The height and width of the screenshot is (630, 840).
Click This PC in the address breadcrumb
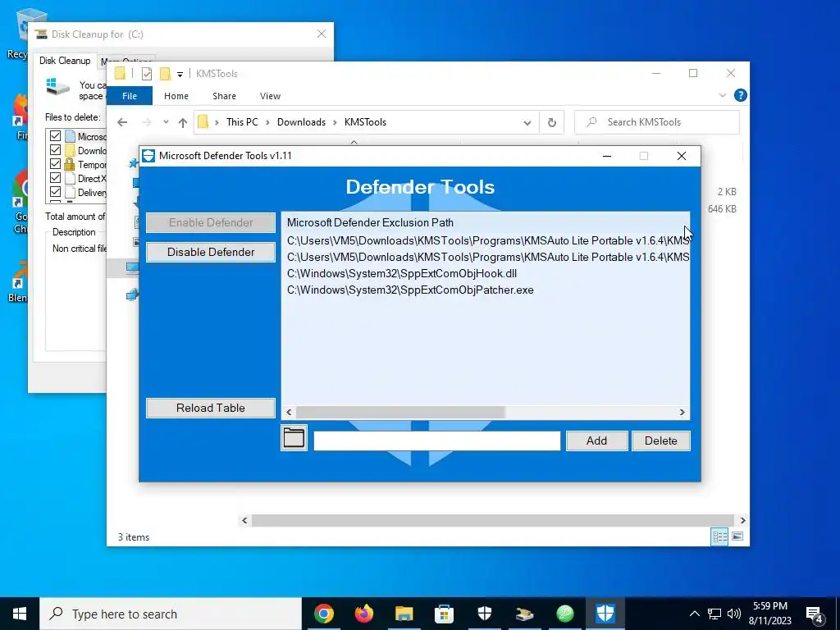click(x=242, y=122)
